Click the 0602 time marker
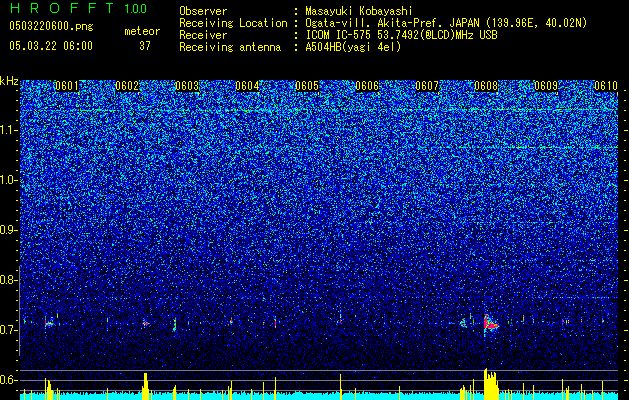Screen dimensions: 629x400 [x=127, y=86]
